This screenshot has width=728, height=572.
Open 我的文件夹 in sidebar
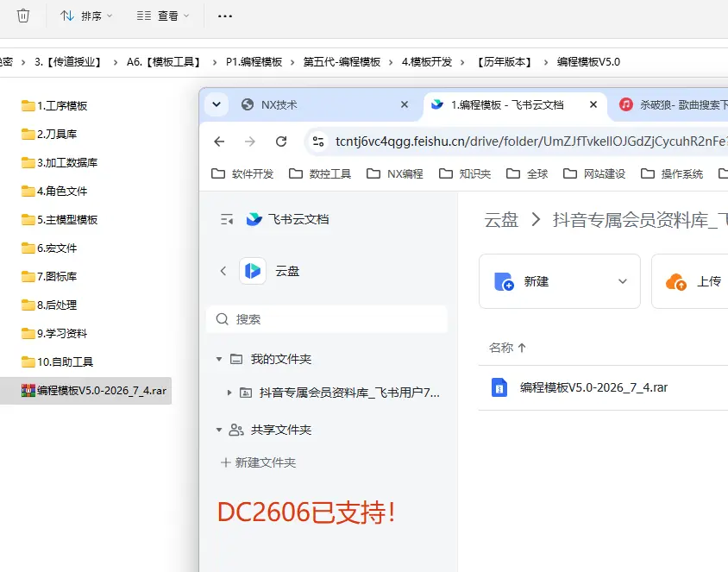coord(280,359)
